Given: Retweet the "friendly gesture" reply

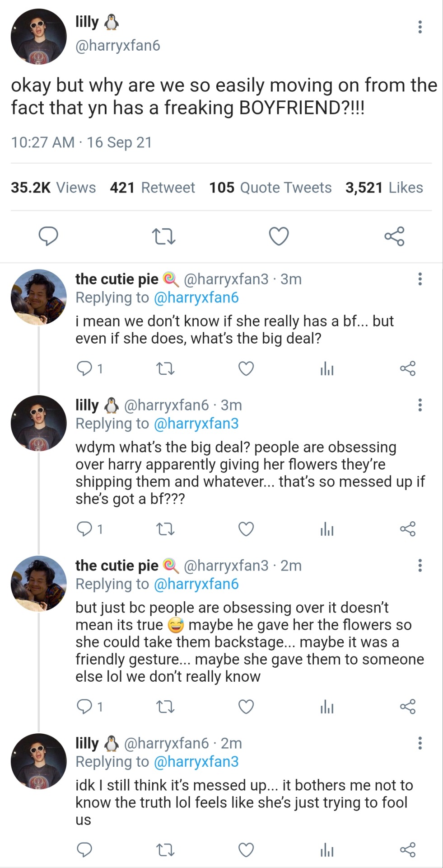Looking at the screenshot, I should point(165,707).
